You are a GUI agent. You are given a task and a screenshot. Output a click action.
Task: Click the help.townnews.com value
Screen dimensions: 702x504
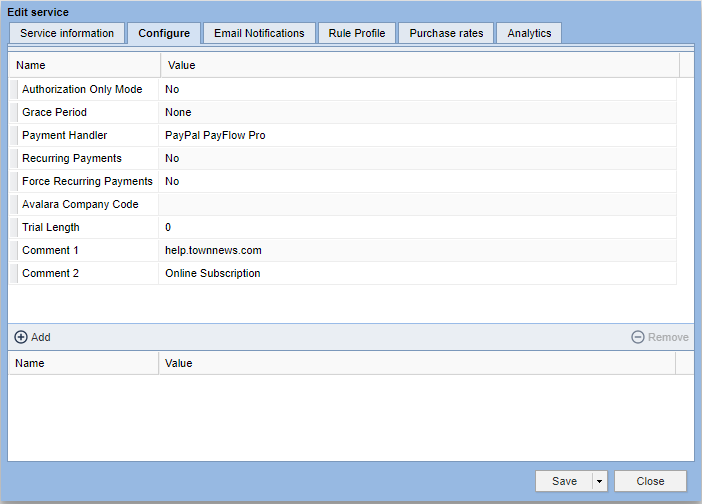[x=213, y=250]
